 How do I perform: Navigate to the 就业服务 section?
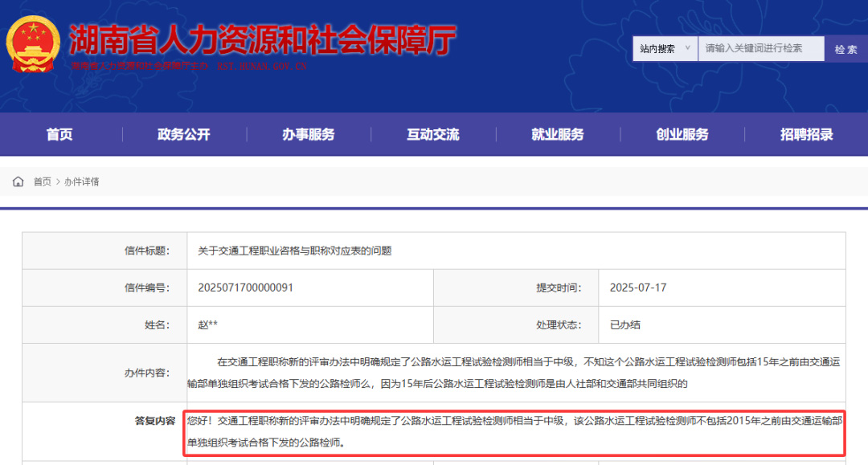[x=557, y=134]
